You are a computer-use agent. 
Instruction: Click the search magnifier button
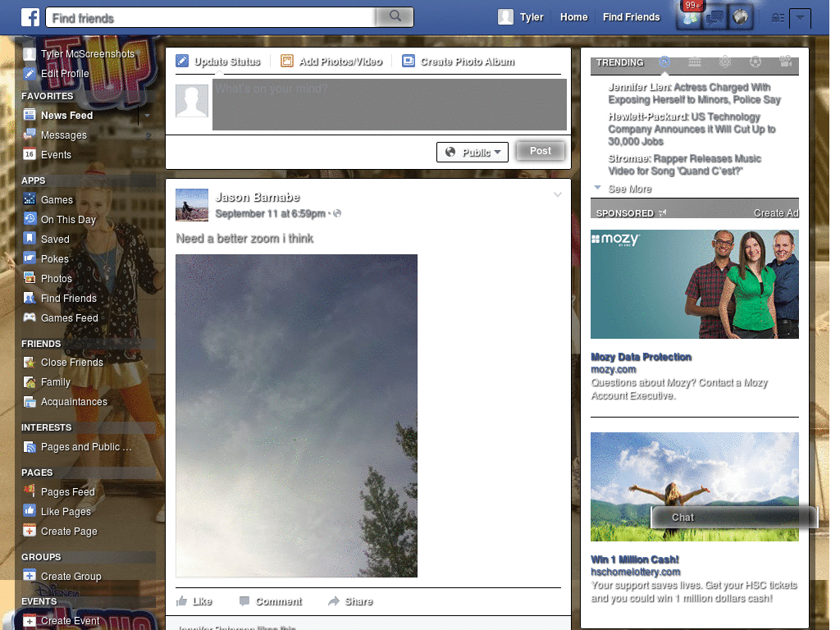point(395,16)
